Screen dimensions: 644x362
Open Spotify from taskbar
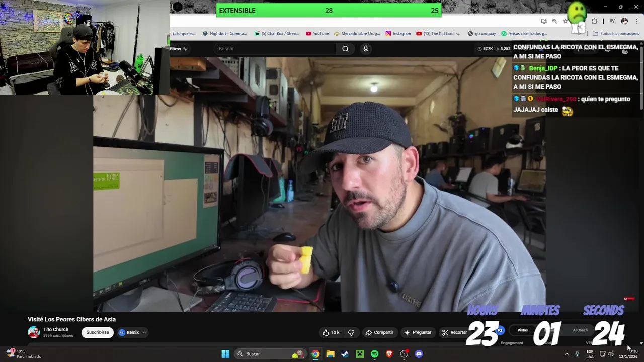[374, 354]
